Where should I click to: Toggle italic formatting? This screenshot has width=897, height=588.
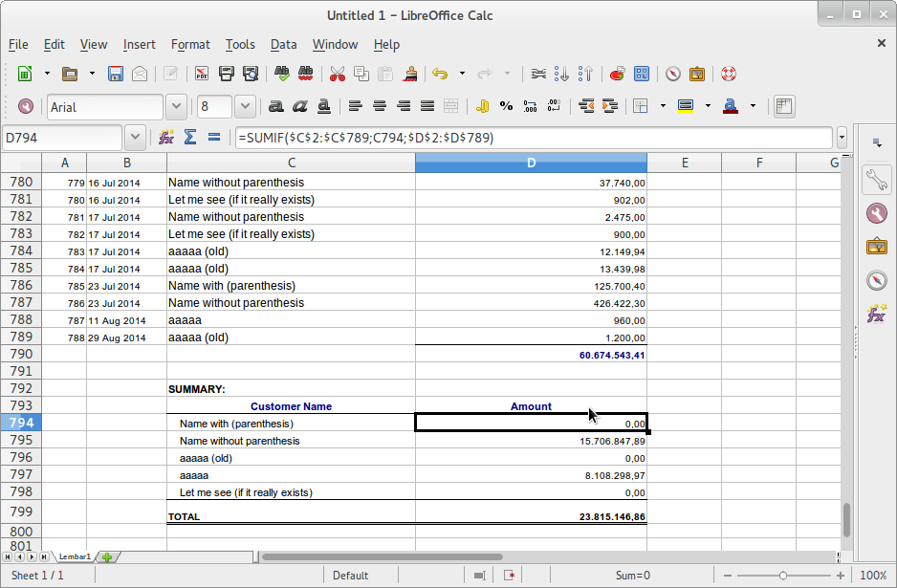pyautogui.click(x=299, y=106)
